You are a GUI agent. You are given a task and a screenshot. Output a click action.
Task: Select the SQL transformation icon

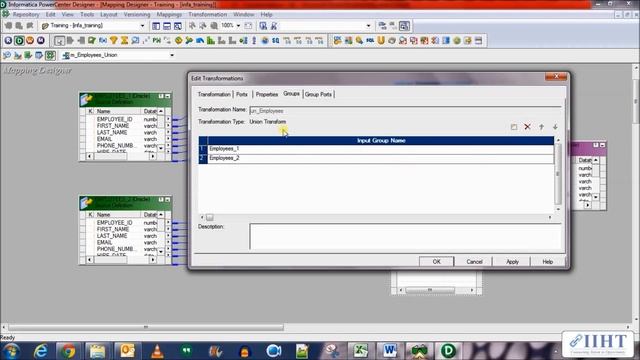point(370,40)
